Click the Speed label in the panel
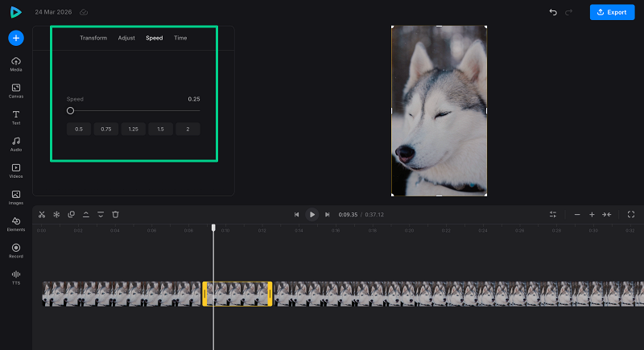Image resolution: width=644 pixels, height=350 pixels. coord(75,99)
